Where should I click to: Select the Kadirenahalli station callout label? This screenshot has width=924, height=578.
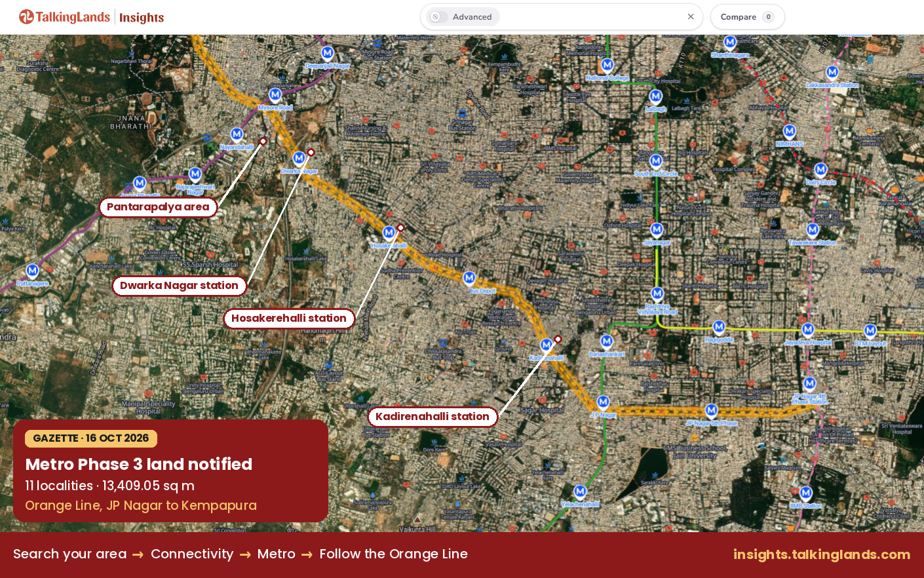click(433, 417)
